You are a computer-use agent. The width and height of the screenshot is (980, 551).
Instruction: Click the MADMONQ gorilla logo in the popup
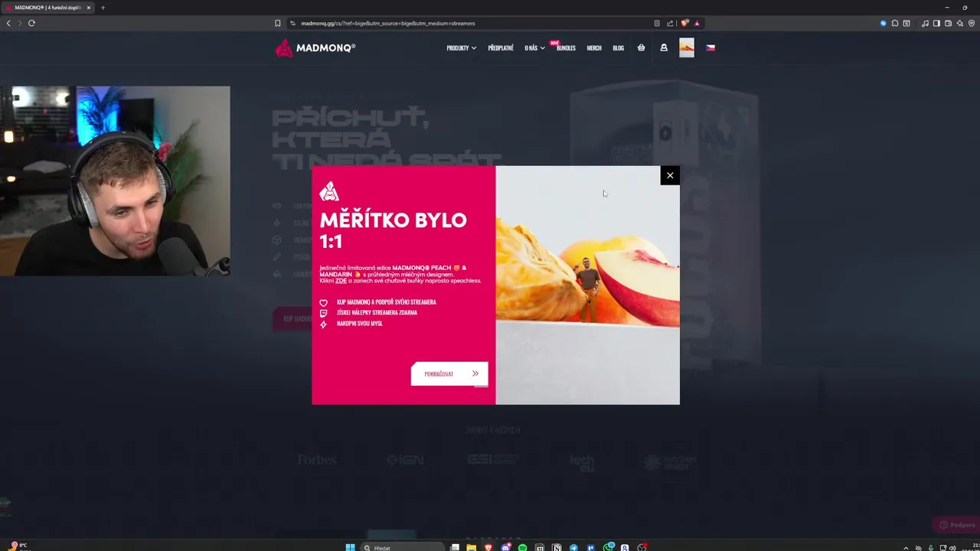coord(329,191)
